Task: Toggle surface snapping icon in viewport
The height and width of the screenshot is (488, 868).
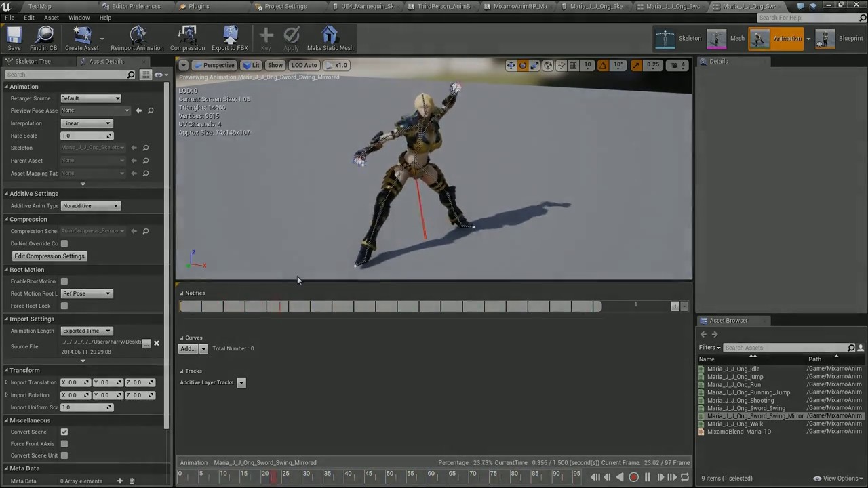Action: [561, 65]
